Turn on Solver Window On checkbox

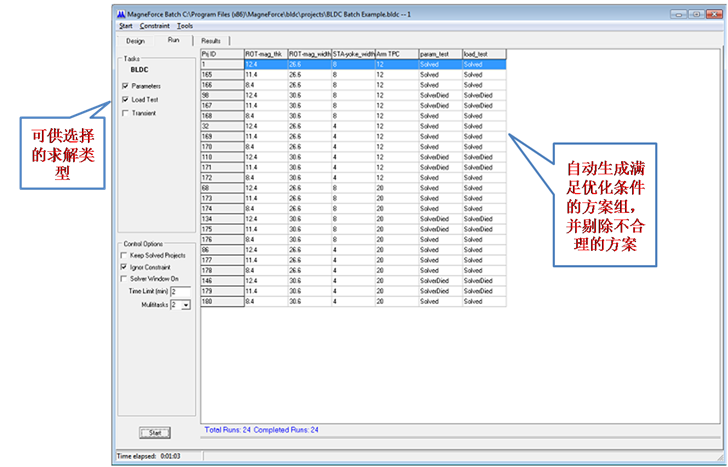coord(124,278)
